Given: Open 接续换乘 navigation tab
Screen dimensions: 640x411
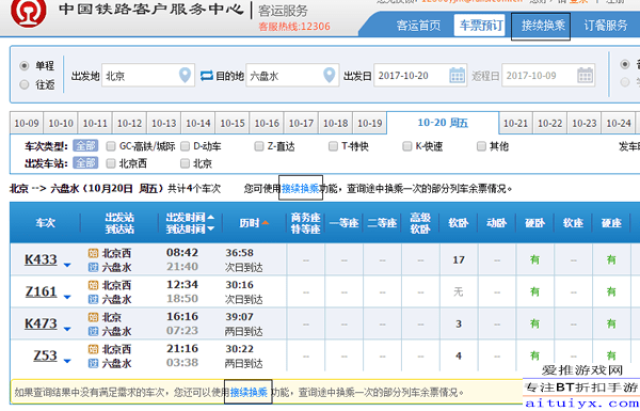Looking at the screenshot, I should pos(543,25).
